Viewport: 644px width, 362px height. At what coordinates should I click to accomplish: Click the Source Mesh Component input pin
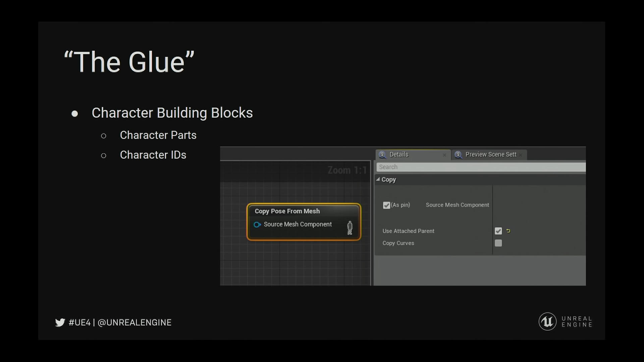pos(257,225)
